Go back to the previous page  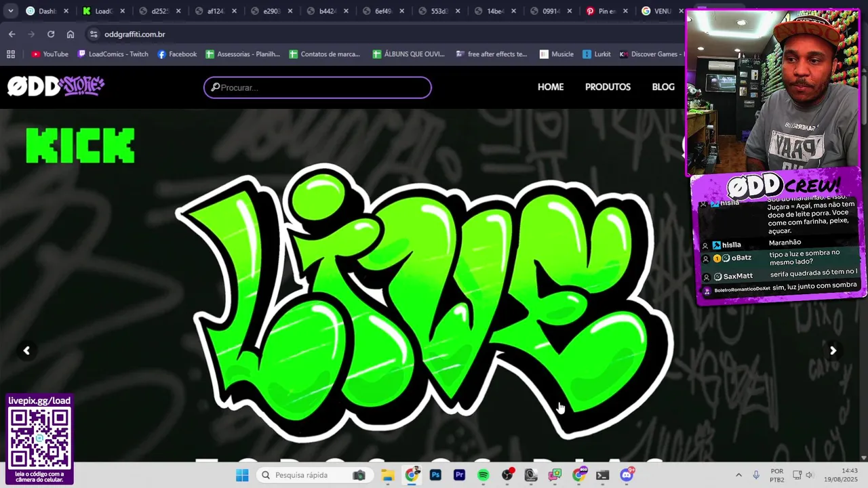12,34
